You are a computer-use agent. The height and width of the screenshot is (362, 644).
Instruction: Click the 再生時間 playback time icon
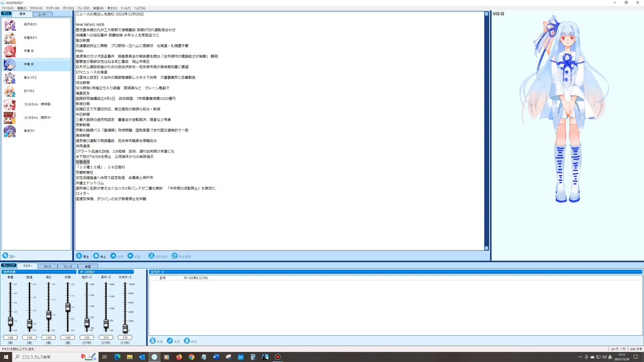tap(174, 255)
